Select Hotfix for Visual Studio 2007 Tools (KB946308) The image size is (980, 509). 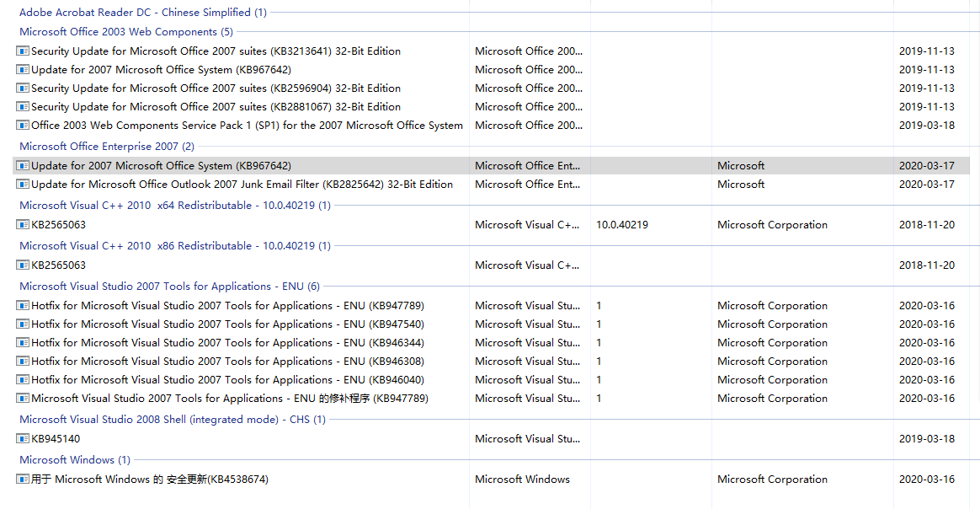[227, 362]
